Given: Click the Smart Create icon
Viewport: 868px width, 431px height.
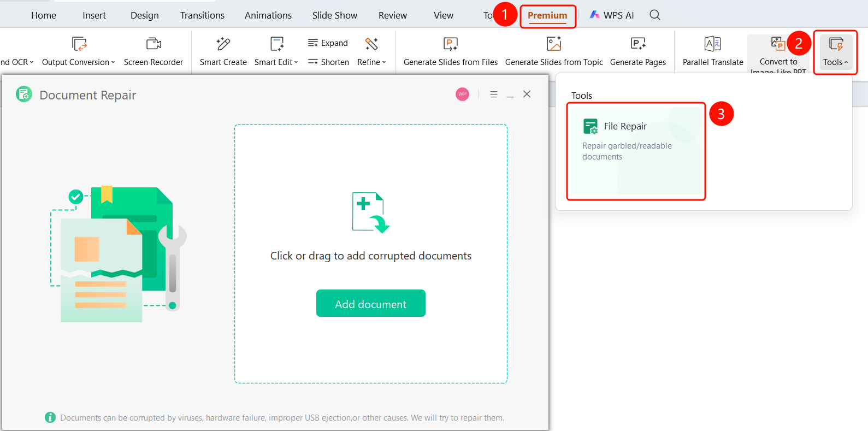Looking at the screenshot, I should (223, 44).
